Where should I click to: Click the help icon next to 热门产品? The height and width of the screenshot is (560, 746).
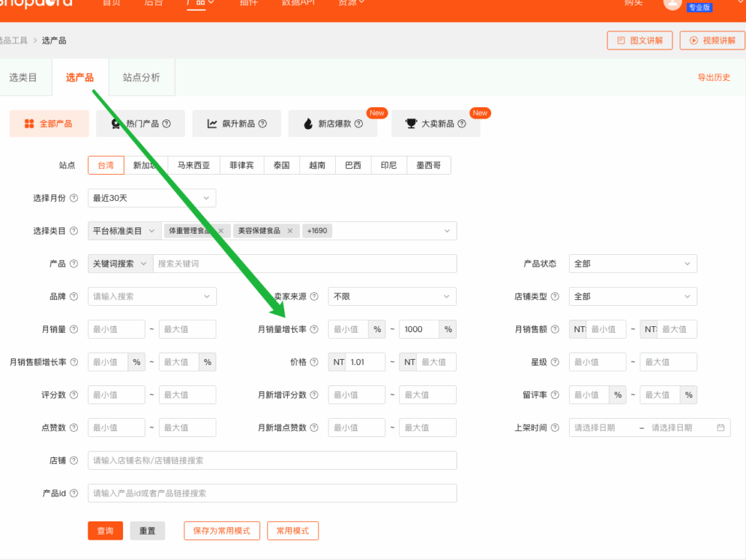[166, 124]
